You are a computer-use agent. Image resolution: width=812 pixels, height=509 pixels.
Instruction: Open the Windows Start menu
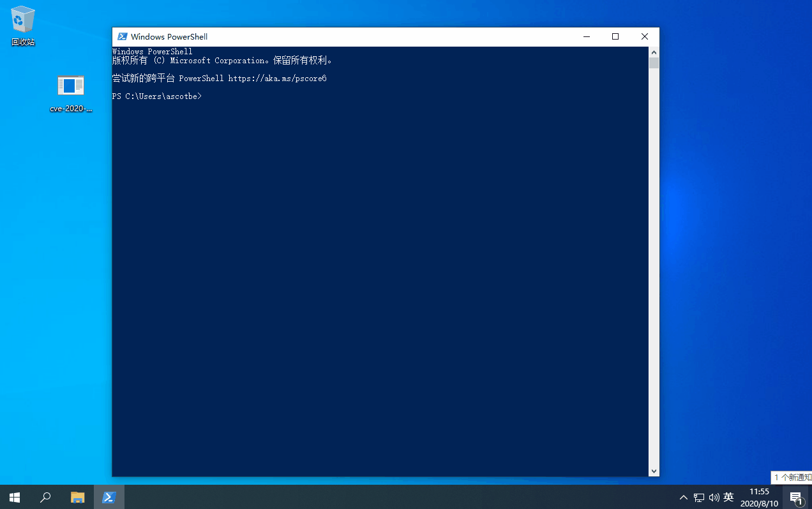click(x=15, y=497)
